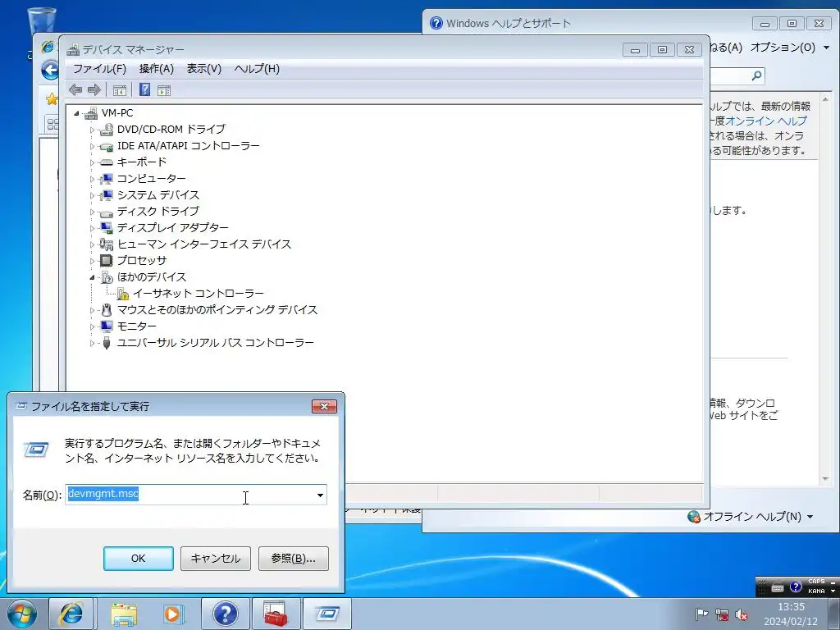The image size is (840, 630).
Task: Click the search magnifier in Help window
Action: pos(756,75)
